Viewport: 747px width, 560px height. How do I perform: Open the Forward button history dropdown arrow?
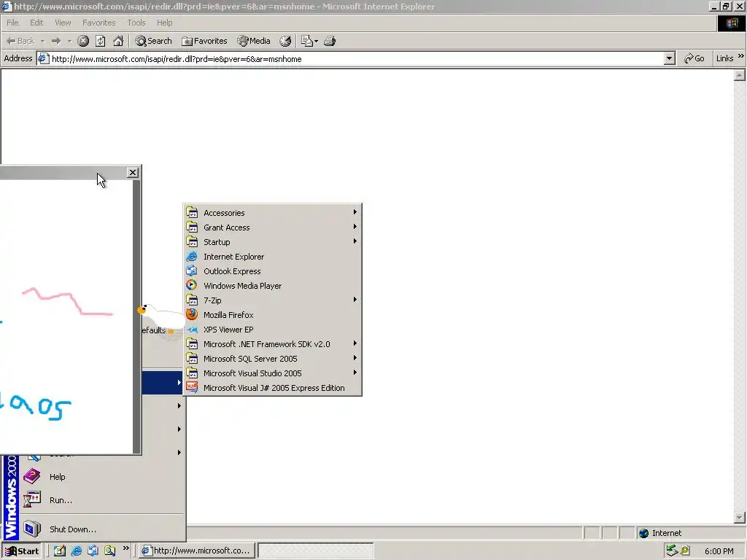(69, 41)
